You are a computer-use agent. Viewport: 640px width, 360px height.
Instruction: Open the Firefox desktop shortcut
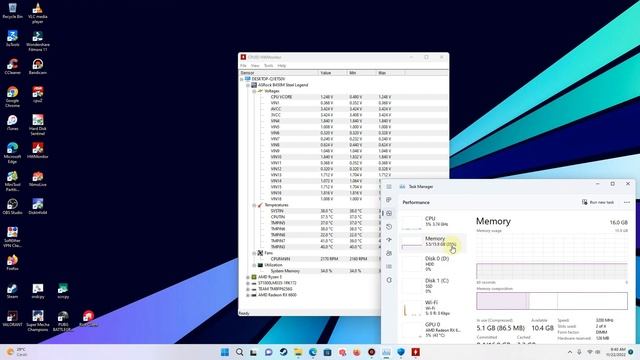12,262
